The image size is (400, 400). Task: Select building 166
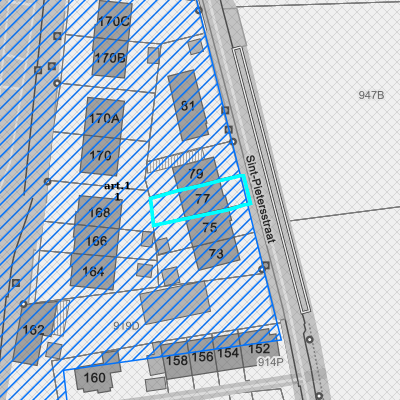pos(96,241)
